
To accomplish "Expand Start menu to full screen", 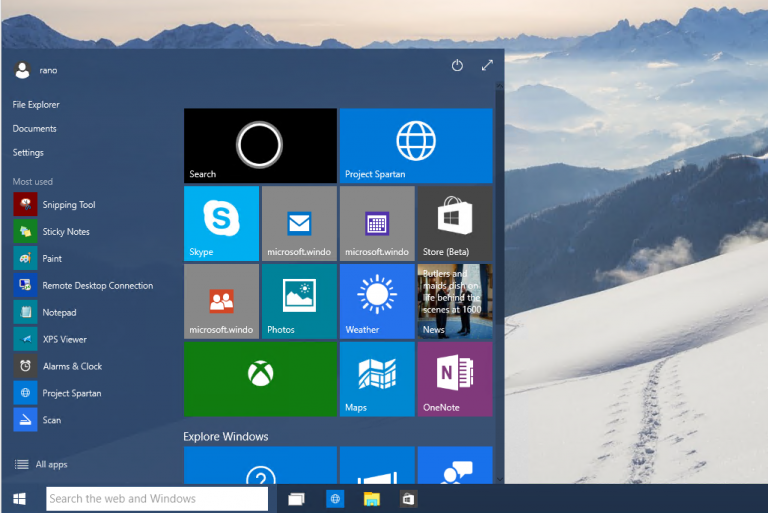I will (487, 65).
